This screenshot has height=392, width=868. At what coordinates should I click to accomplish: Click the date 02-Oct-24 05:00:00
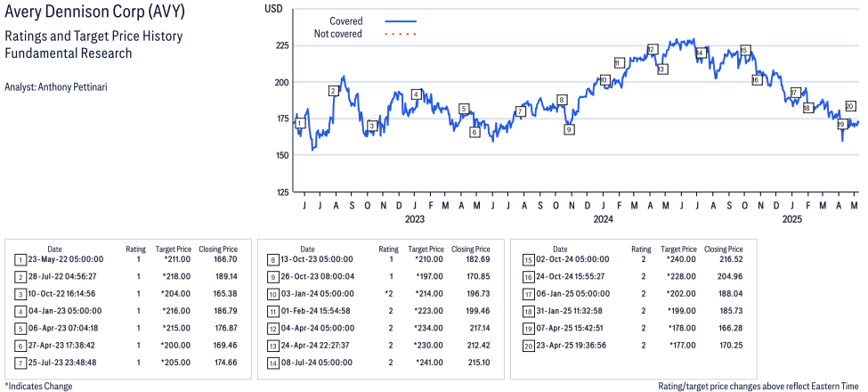pyautogui.click(x=571, y=259)
